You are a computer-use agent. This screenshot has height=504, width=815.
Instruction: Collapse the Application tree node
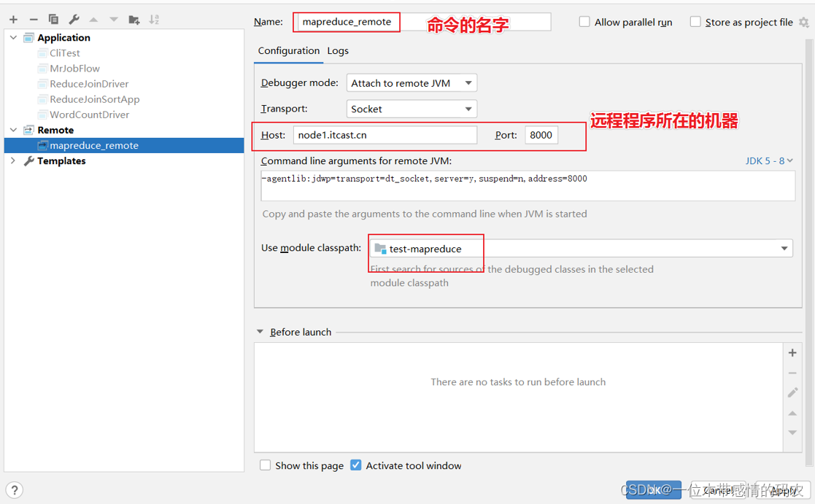click(13, 38)
